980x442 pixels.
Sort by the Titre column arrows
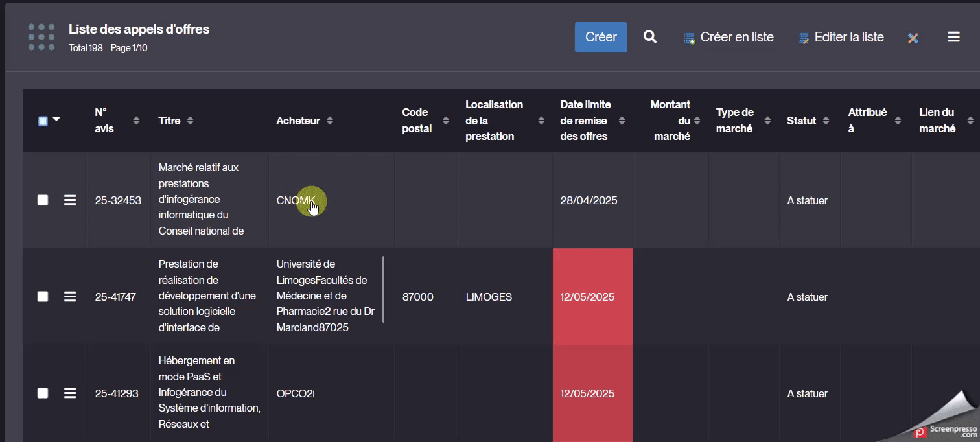[x=190, y=121]
